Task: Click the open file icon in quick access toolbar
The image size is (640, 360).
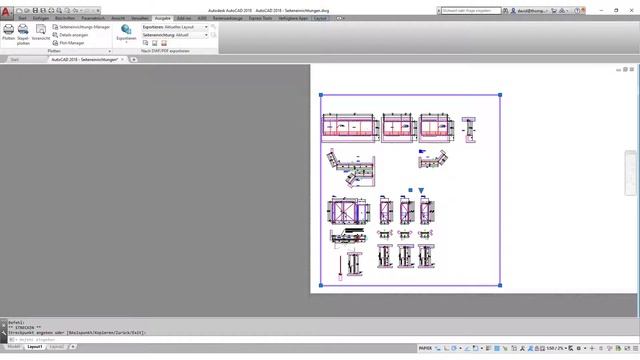Action: (x=27, y=11)
